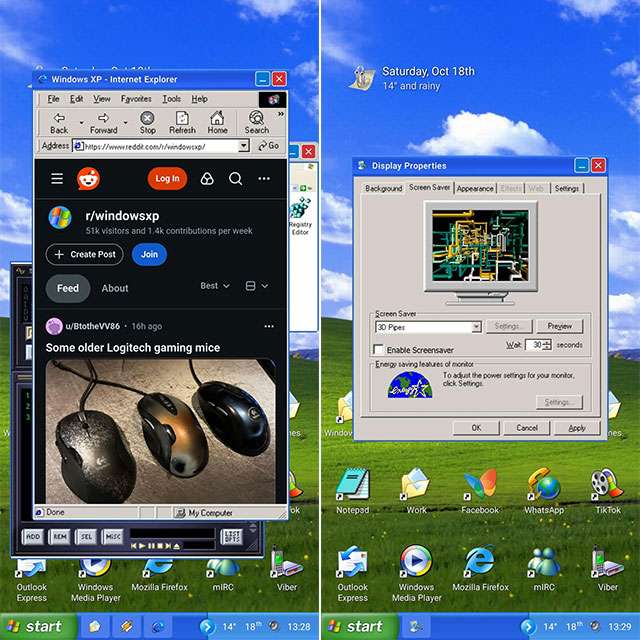The width and height of the screenshot is (640, 640).
Task: Open the Best sort dropdown
Action: pos(215,286)
